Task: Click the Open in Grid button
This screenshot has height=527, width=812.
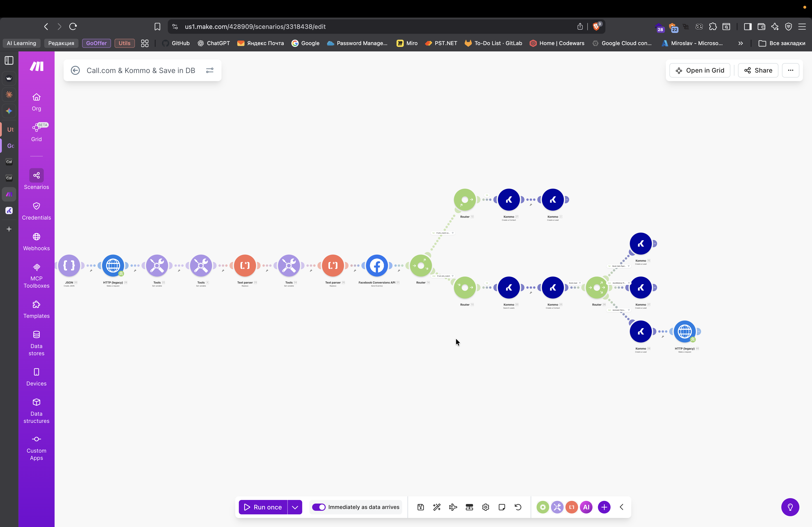Action: coord(699,70)
